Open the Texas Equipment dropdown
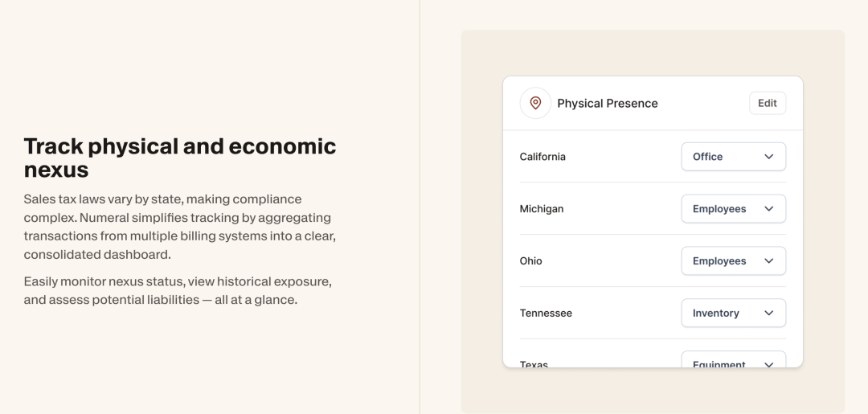The width and height of the screenshot is (868, 414). [x=734, y=359]
